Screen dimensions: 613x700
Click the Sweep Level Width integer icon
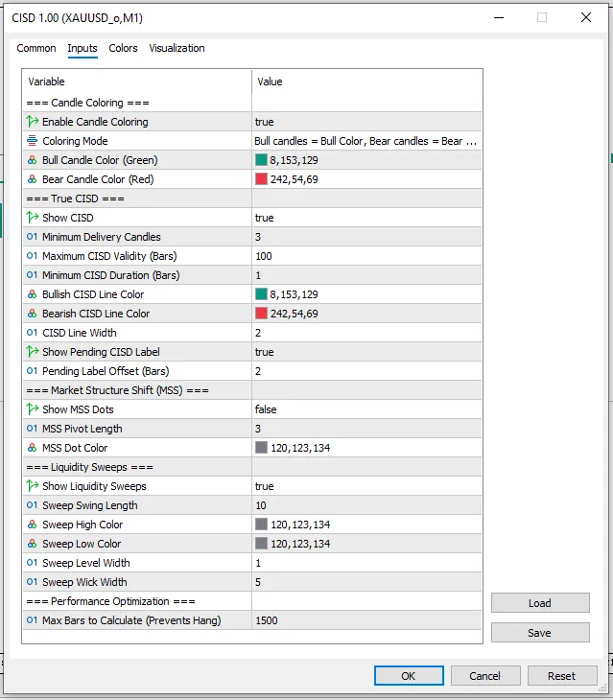click(33, 563)
